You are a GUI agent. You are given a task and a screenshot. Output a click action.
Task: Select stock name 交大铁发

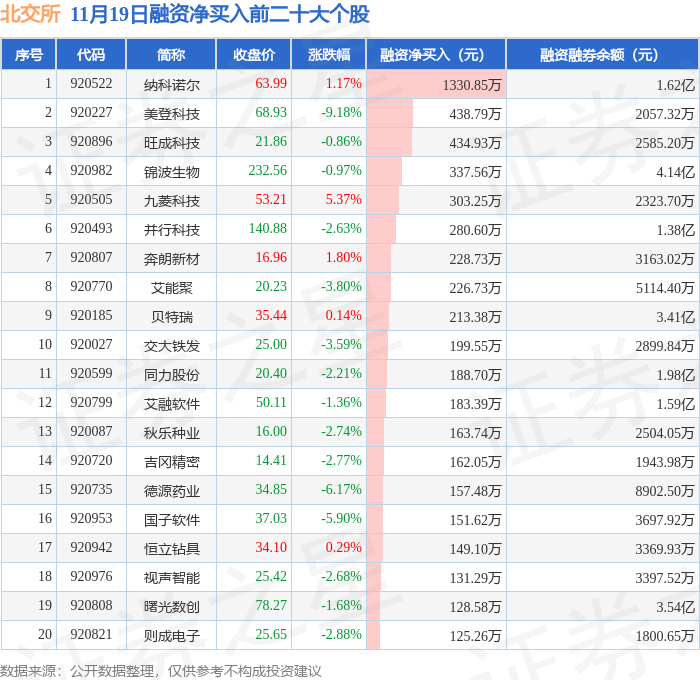(x=171, y=346)
